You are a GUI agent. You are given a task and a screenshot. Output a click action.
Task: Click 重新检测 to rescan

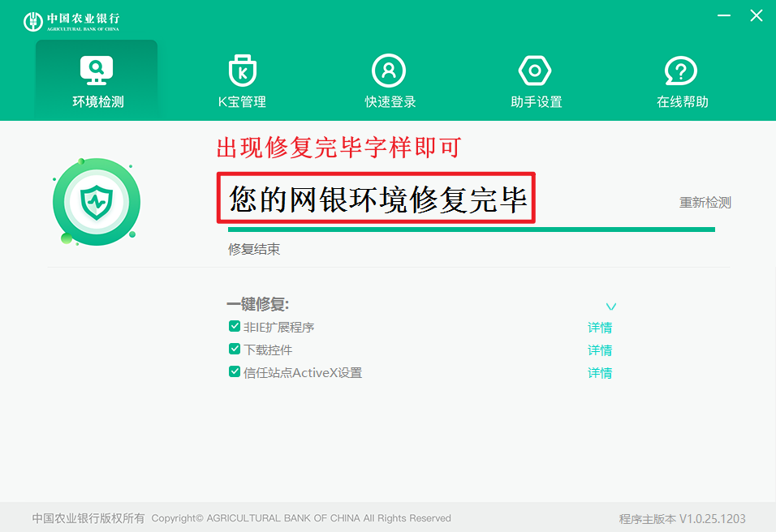pos(705,203)
